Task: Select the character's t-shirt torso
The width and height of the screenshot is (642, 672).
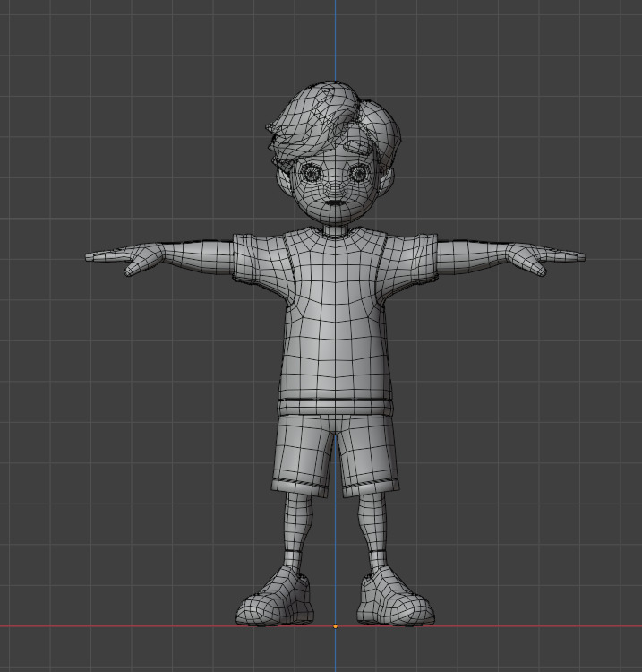Action: (x=335, y=322)
